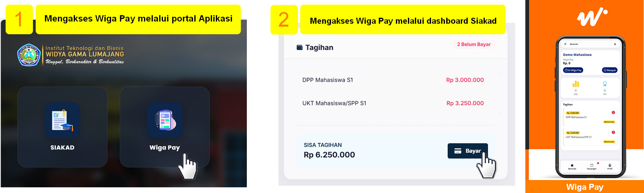This screenshot has width=644, height=193.
Task: Click the Wiga Pay W logo
Action: pos(591,17)
